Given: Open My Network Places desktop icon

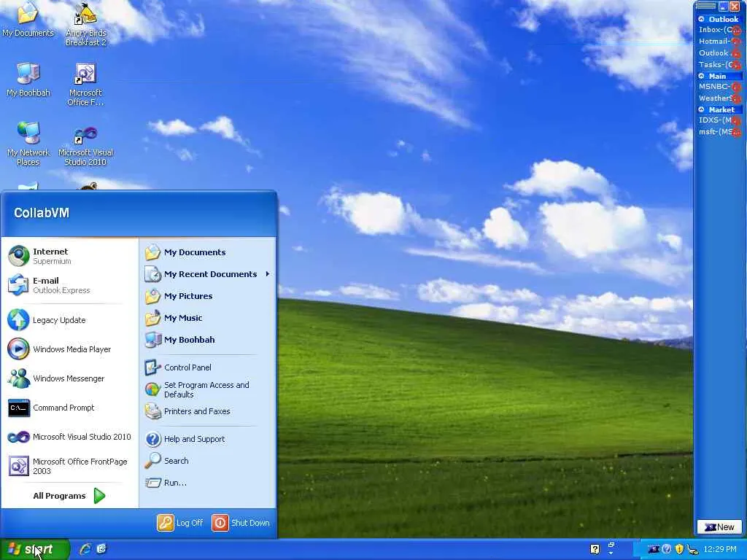Looking at the screenshot, I should (x=28, y=144).
